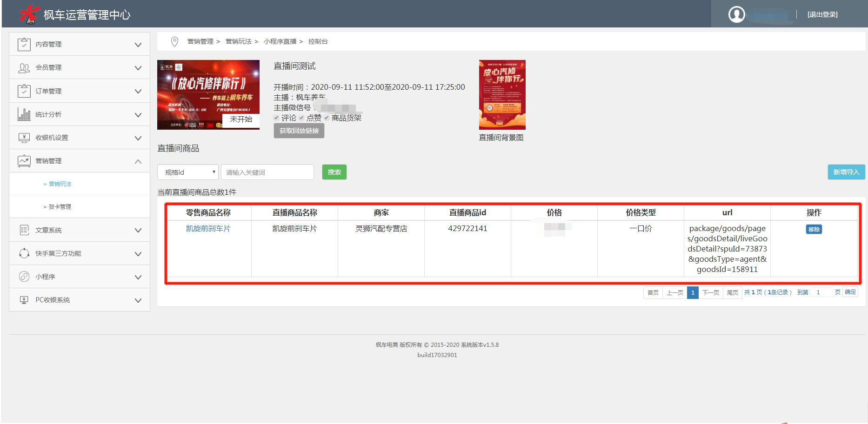Expand 收银机设置 with its chevron

click(138, 138)
